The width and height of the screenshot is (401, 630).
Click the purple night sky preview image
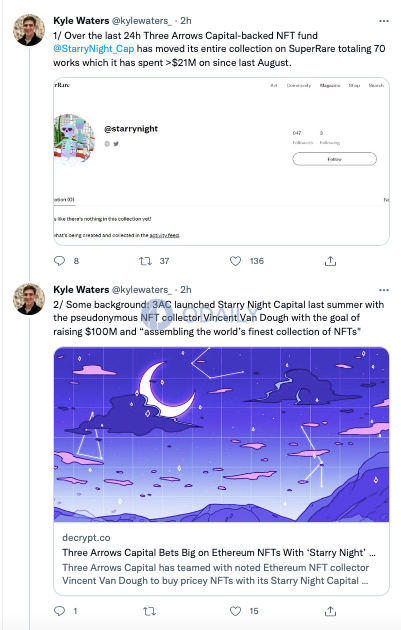pyautogui.click(x=221, y=434)
